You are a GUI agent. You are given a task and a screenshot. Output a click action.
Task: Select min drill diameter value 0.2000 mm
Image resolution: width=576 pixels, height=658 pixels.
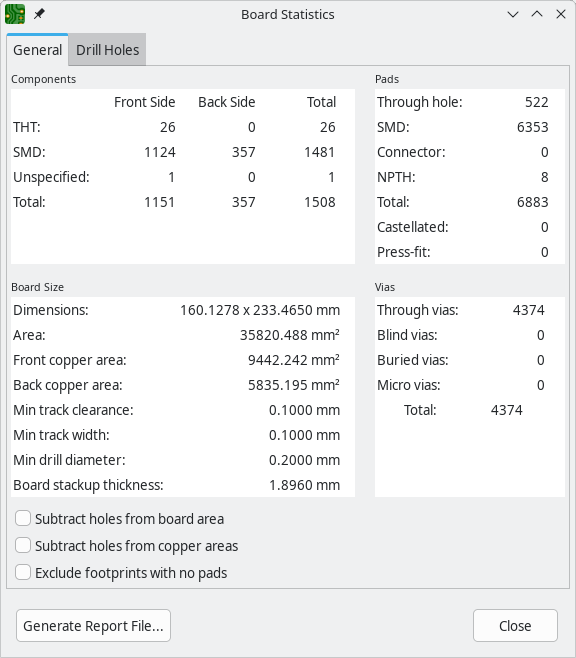305,460
